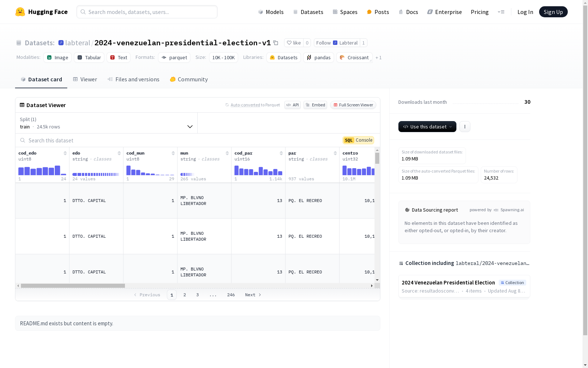Image resolution: width=588 pixels, height=368 pixels.
Task: Open the 2024 Venezuelan Presidential Election collection
Action: click(464, 286)
